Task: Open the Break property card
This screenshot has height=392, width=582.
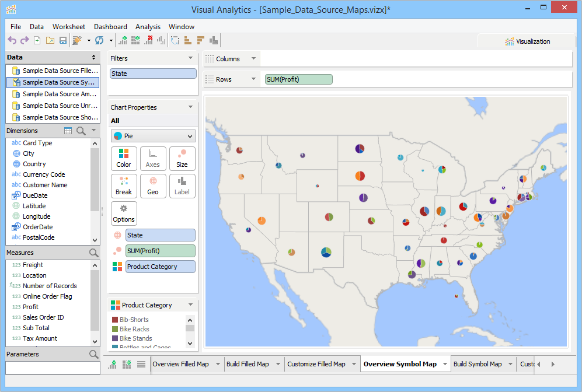Action: pos(124,185)
